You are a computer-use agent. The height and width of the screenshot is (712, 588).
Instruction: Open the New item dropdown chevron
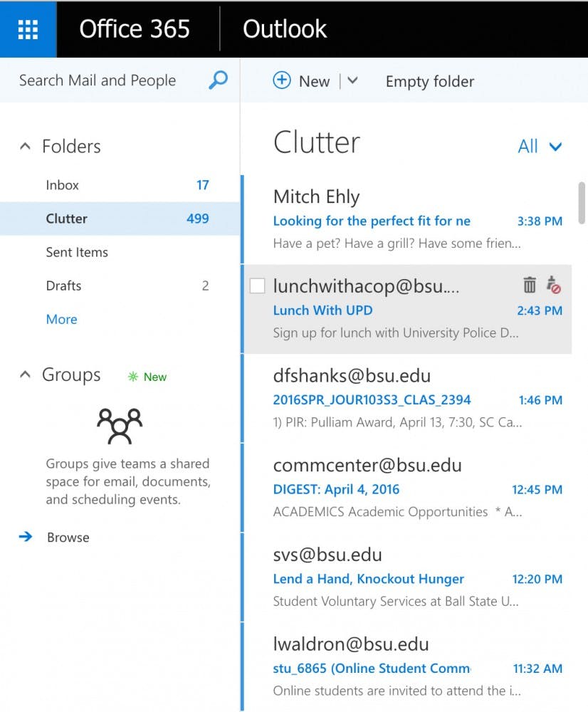(353, 81)
